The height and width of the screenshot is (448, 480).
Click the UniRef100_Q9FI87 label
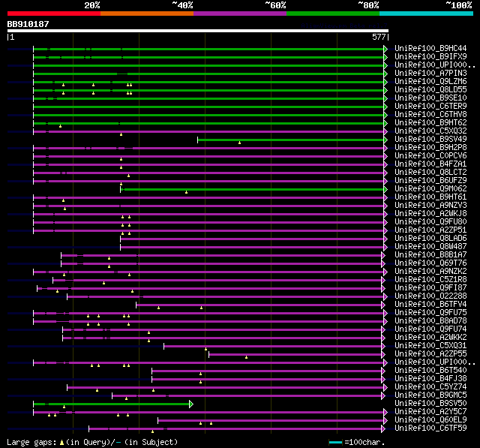pyautogui.click(x=430, y=288)
